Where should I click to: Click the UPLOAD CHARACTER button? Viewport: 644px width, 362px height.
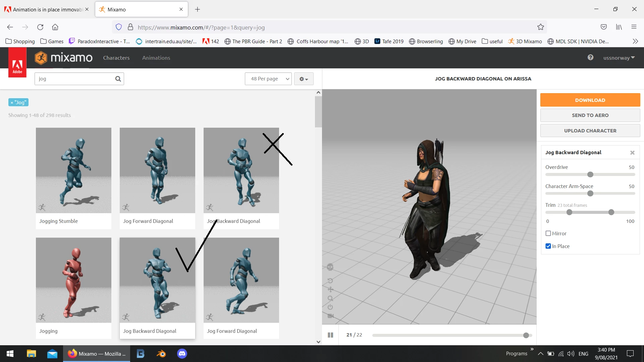coord(590,131)
